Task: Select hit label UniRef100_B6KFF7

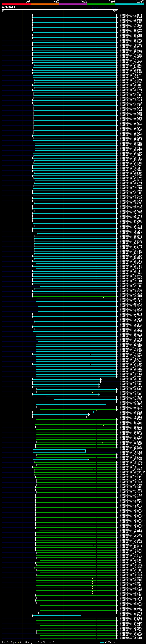Action: tap(131, 454)
